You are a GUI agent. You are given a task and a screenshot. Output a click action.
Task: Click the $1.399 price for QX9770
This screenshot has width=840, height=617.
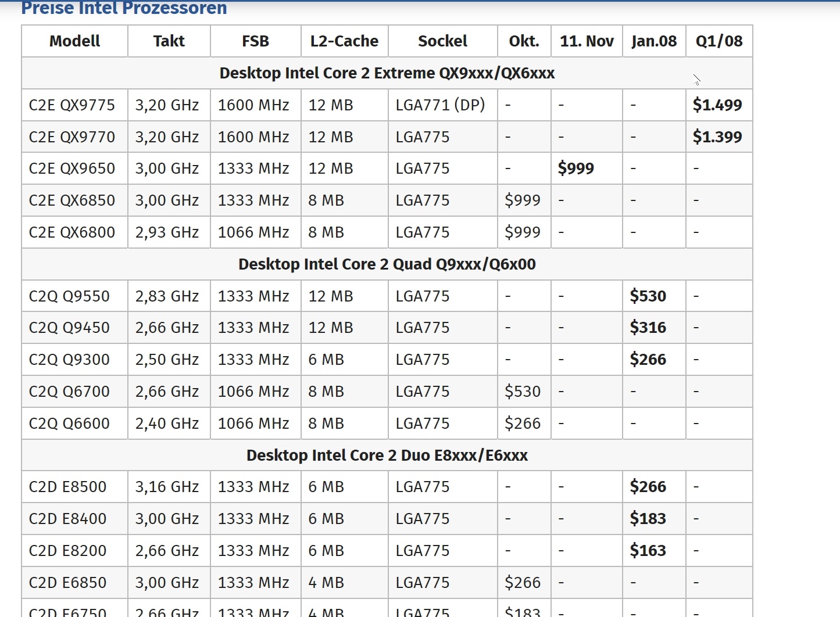[717, 137]
